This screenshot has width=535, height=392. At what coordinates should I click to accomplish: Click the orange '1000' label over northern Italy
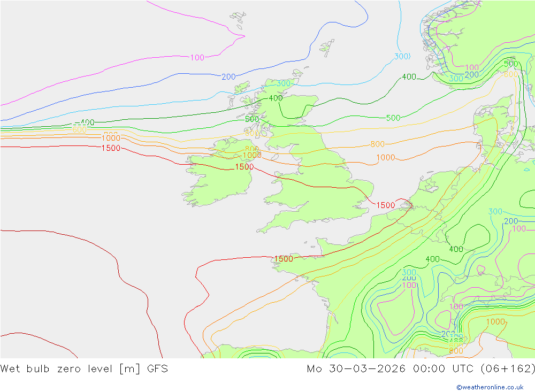pos(495,322)
